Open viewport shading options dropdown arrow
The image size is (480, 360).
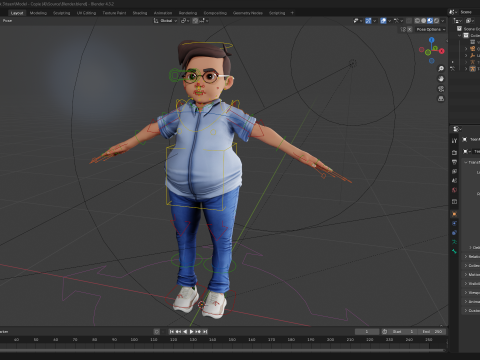point(443,21)
